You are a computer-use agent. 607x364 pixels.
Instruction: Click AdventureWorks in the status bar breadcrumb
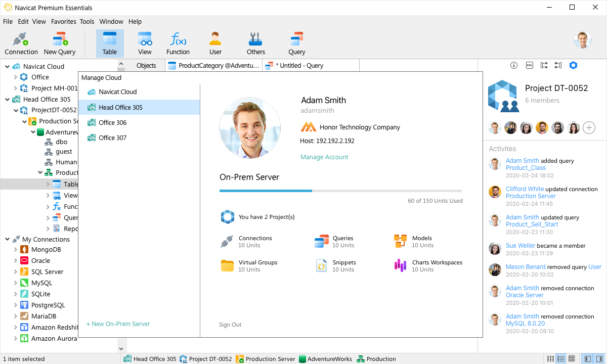click(x=325, y=359)
